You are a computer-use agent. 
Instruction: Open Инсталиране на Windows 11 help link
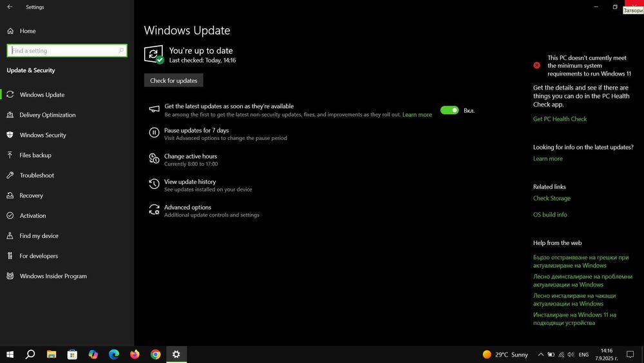point(574,319)
